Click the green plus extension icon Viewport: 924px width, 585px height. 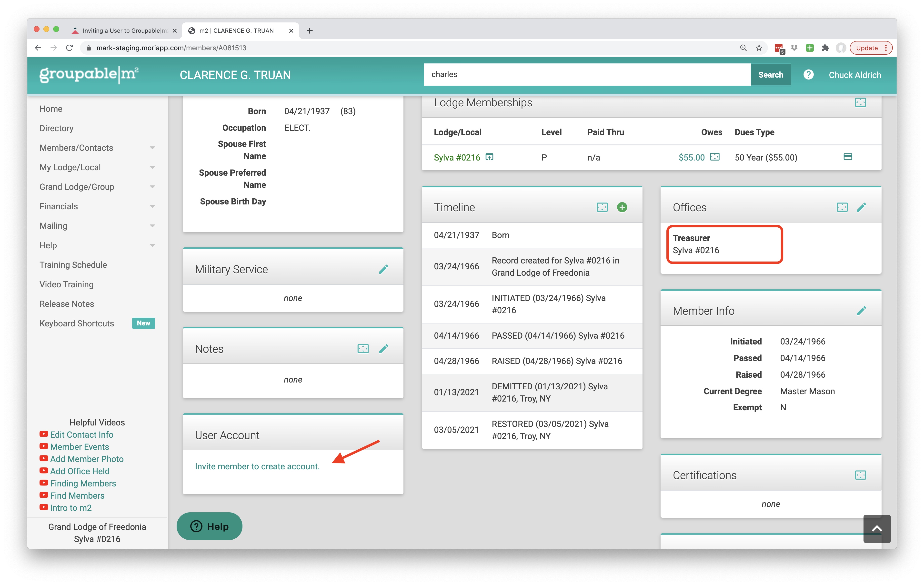(810, 48)
